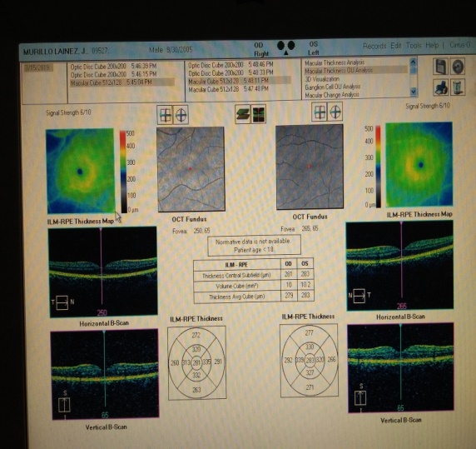Select OS Optic Disc Cube 200x200 5:48:33 PM
Viewport: 476px width, 449px height.
[231, 73]
